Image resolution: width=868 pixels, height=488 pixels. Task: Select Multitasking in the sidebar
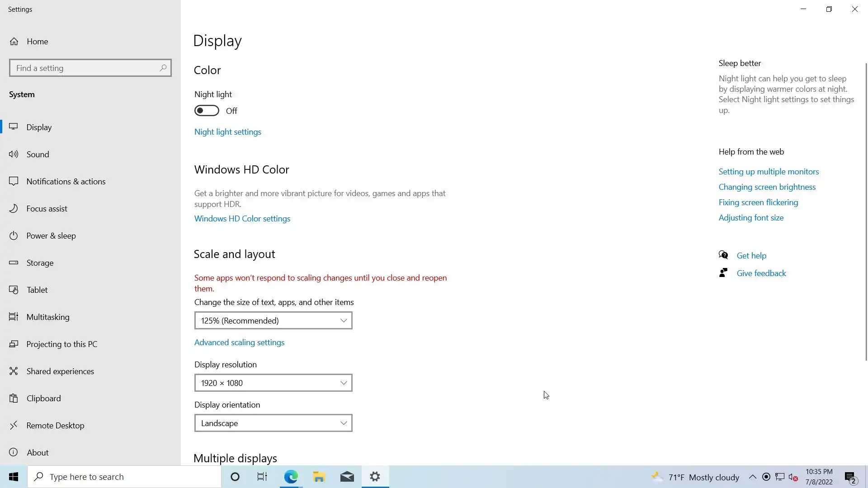tap(48, 317)
